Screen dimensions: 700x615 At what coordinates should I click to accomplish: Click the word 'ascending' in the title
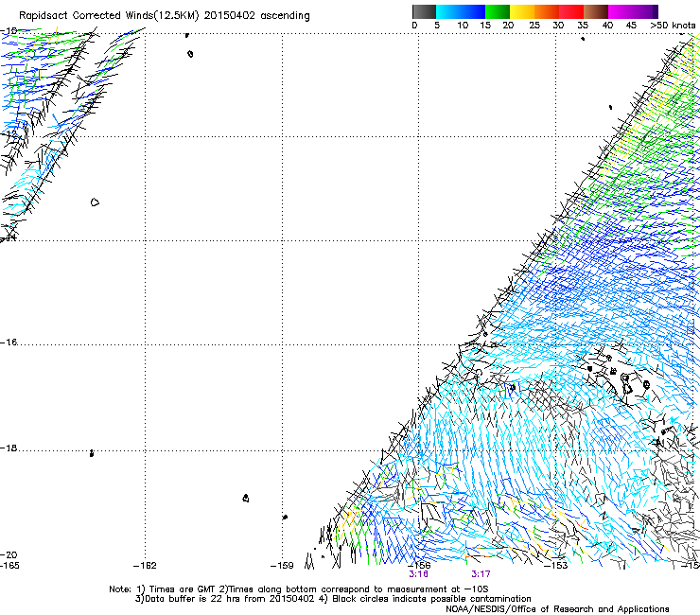pyautogui.click(x=285, y=16)
